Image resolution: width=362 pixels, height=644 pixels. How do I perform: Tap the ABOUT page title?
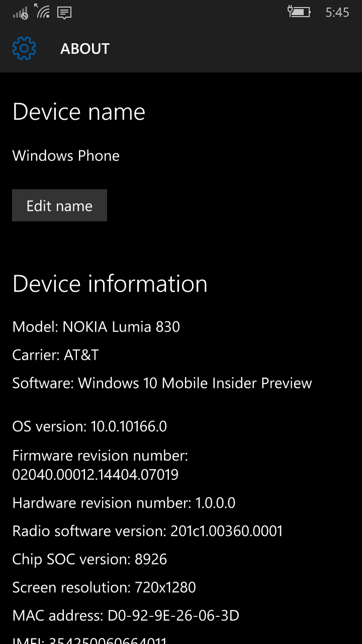85,49
